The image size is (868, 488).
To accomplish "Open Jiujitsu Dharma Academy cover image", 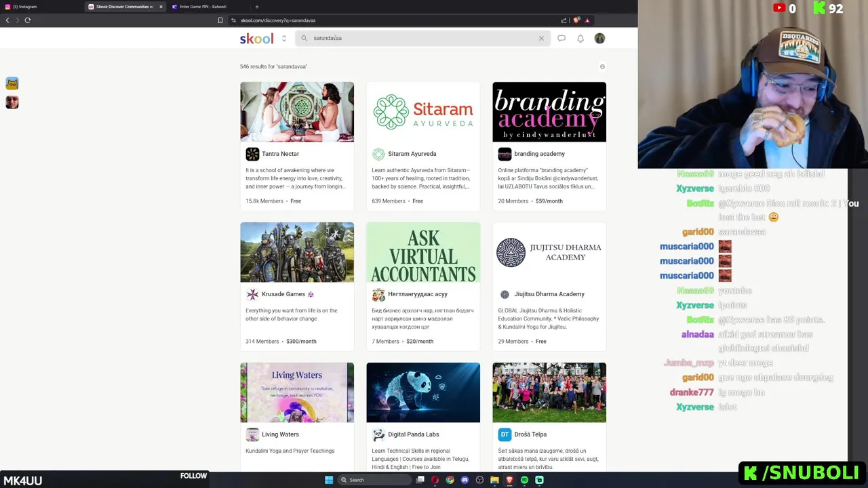I will [x=549, y=252].
